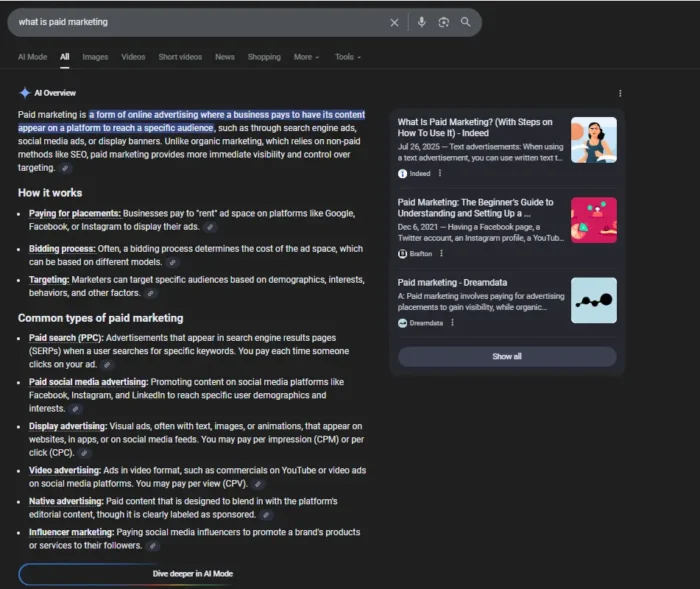This screenshot has width=700, height=589.
Task: Switch to Videos tab
Action: [133, 57]
